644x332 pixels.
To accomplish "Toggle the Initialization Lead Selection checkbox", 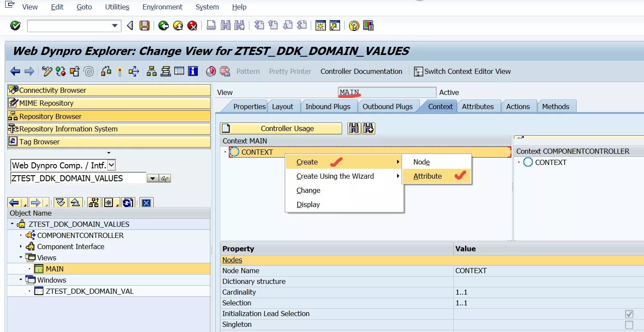I will tap(629, 314).
